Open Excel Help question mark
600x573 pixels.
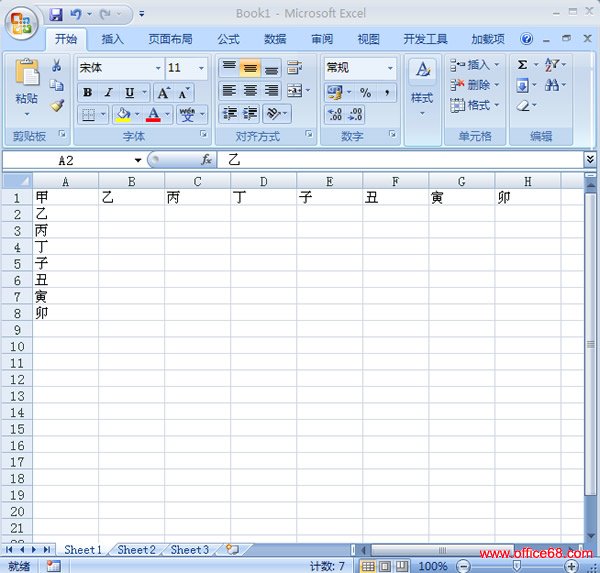[x=527, y=39]
